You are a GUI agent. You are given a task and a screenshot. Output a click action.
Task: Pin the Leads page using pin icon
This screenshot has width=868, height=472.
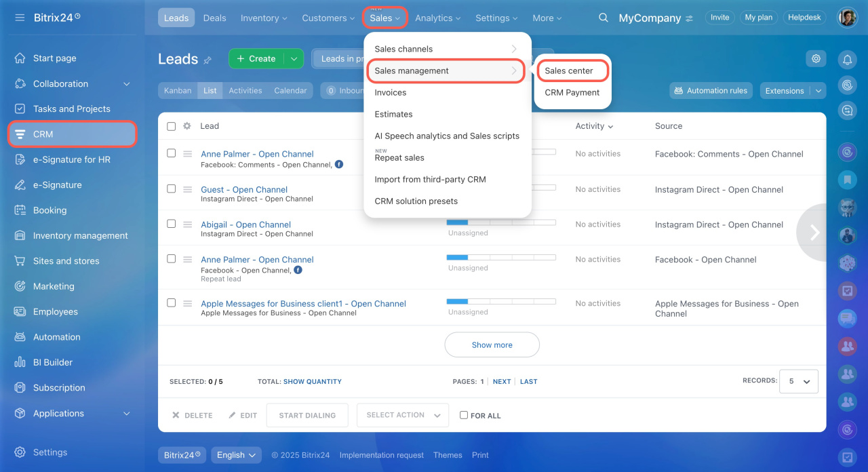point(208,60)
